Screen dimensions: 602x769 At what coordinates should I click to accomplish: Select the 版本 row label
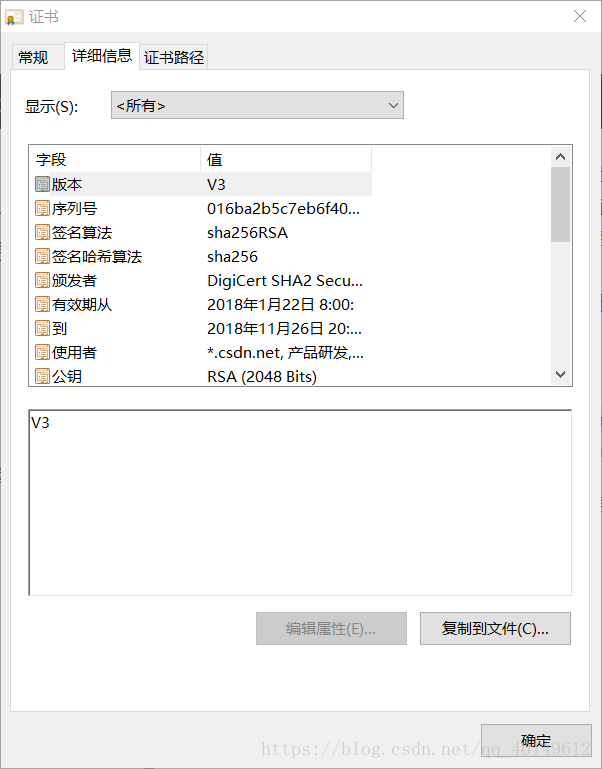point(67,184)
